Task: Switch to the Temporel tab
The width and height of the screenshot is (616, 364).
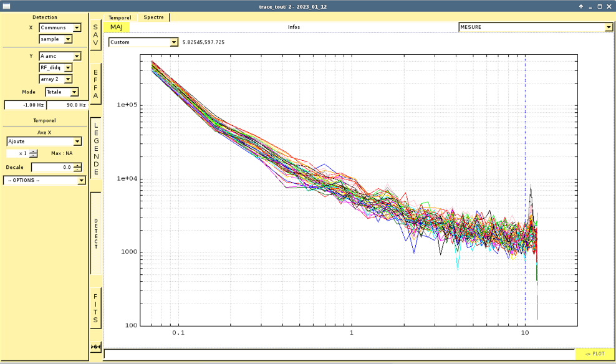Action: tap(120, 17)
